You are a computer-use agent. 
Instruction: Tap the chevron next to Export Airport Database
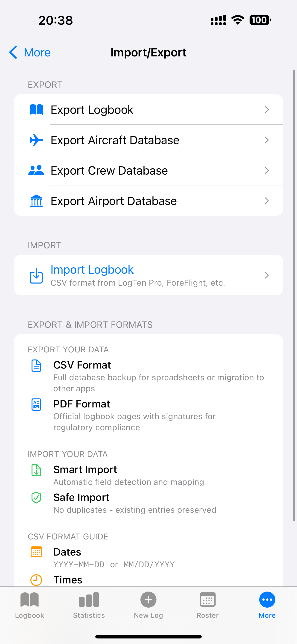pos(267,200)
